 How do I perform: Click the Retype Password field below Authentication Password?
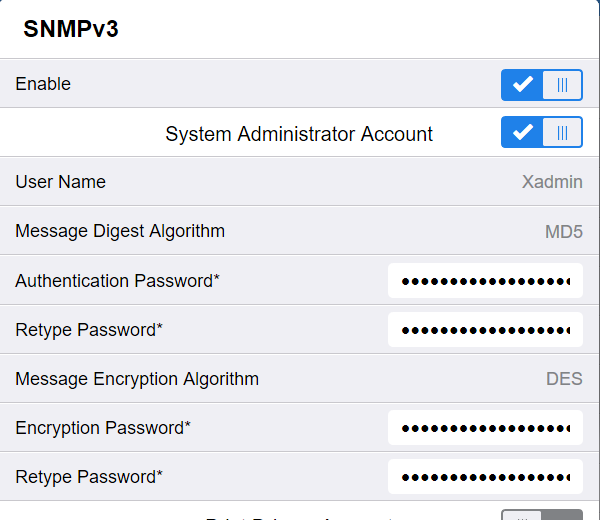pyautogui.click(x=485, y=330)
